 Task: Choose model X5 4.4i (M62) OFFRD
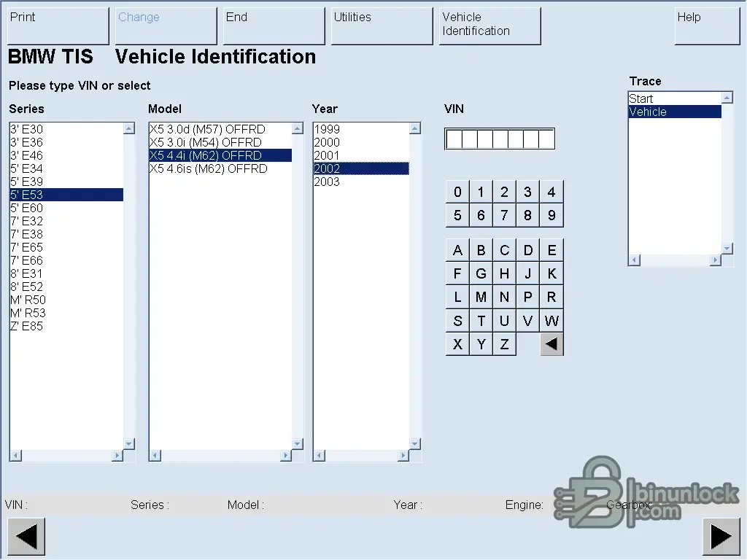tap(220, 155)
